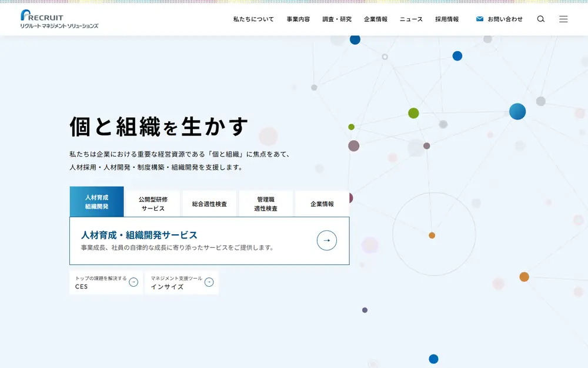This screenshot has width=588, height=368.
Task: Open the search magnifier icon
Action: (x=541, y=19)
